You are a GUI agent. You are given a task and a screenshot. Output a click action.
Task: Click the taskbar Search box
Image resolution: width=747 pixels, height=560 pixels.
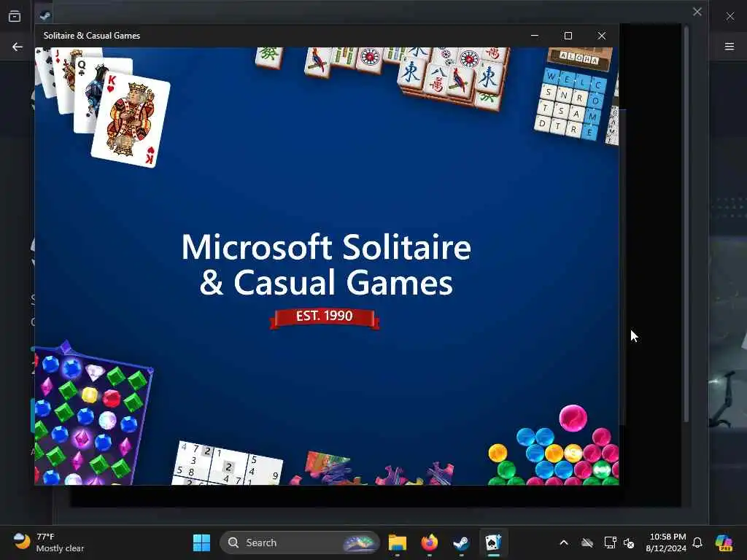click(x=299, y=542)
